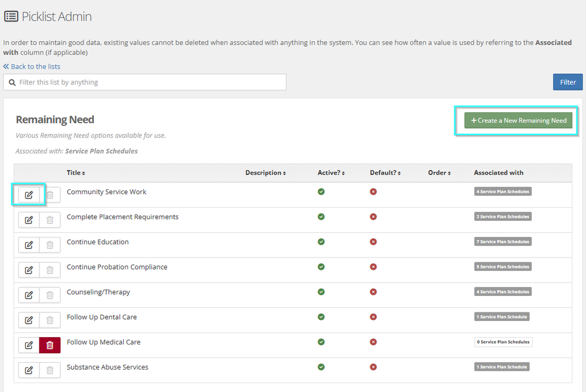This screenshot has height=392, width=586.
Task: Sort the list by Description column
Action: 266,173
